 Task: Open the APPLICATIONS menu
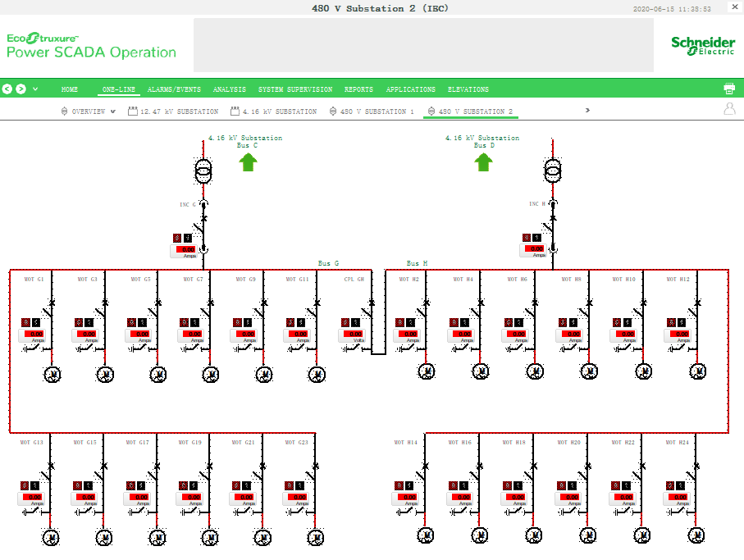tap(410, 89)
